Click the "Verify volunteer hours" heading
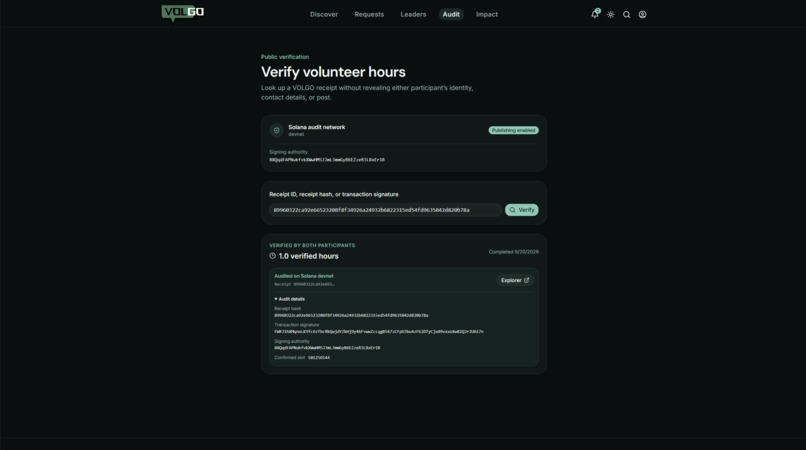The image size is (806, 450). pos(333,72)
